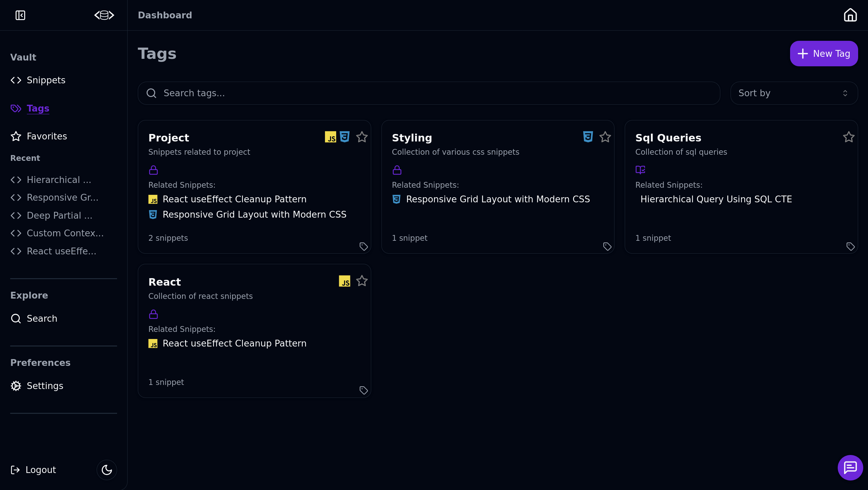
Task: Create a New Tag
Action: (824, 54)
